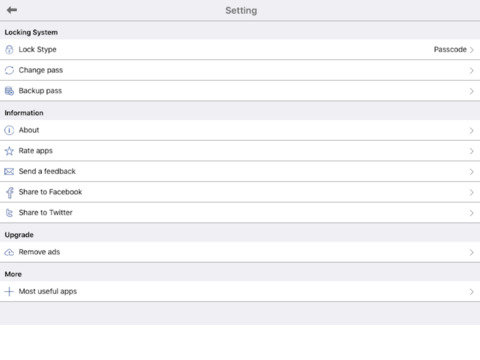Expand the About row chevron
The image size is (480, 360).
click(471, 130)
